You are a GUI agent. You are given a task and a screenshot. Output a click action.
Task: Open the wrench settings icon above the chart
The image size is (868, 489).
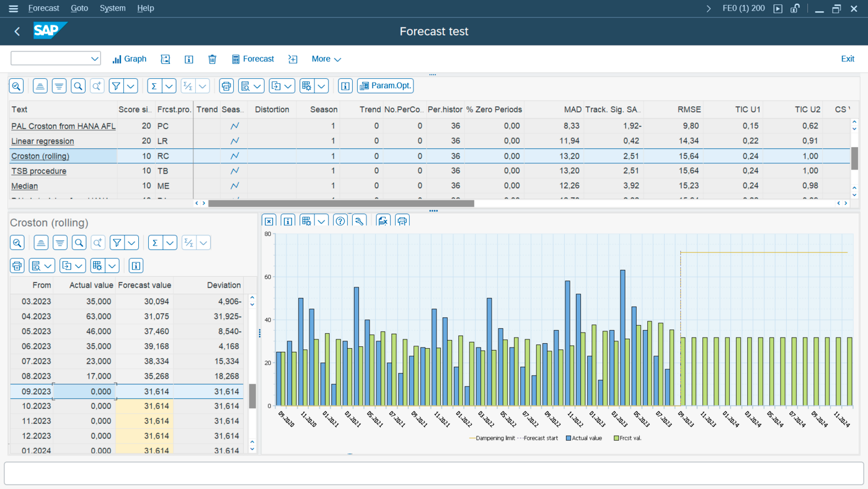pyautogui.click(x=359, y=220)
